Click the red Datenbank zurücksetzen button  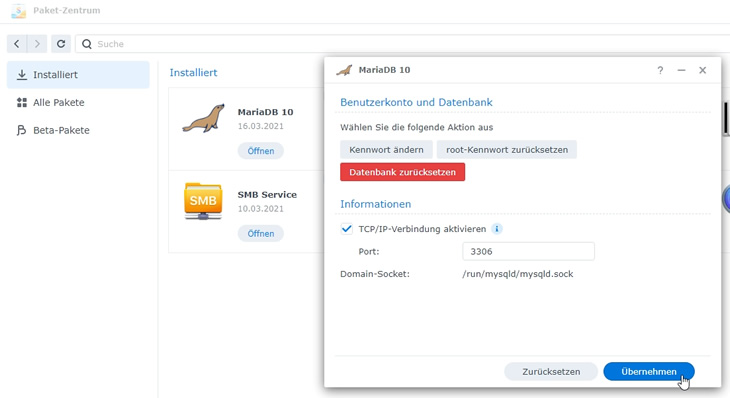402,172
